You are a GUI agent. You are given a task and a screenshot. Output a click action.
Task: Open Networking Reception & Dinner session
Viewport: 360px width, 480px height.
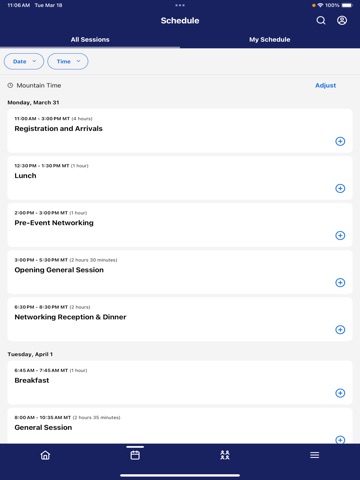(180, 319)
